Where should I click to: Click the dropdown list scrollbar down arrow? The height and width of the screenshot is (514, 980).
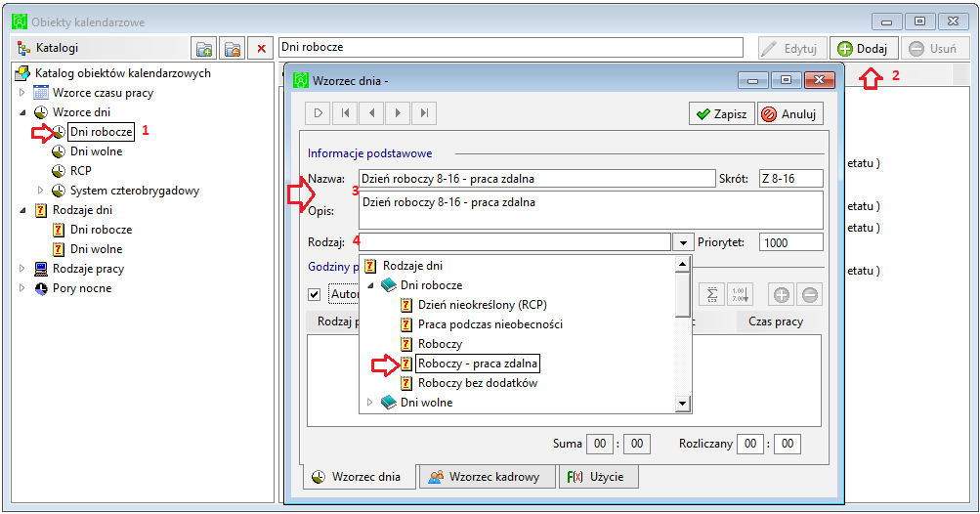[683, 404]
